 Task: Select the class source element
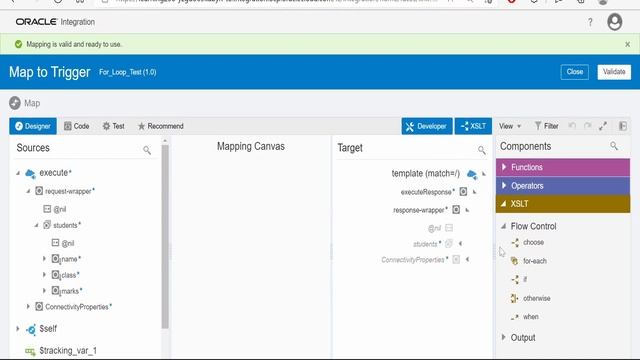coord(65,275)
